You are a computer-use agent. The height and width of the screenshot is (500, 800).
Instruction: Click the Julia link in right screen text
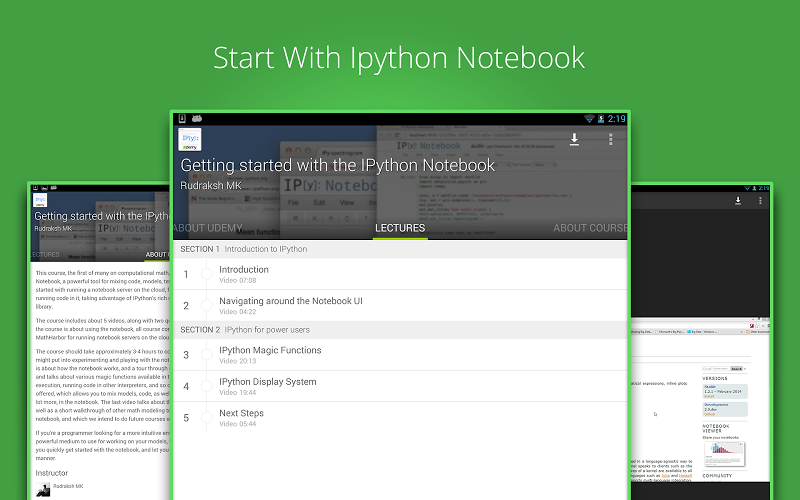pyautogui.click(x=665, y=476)
